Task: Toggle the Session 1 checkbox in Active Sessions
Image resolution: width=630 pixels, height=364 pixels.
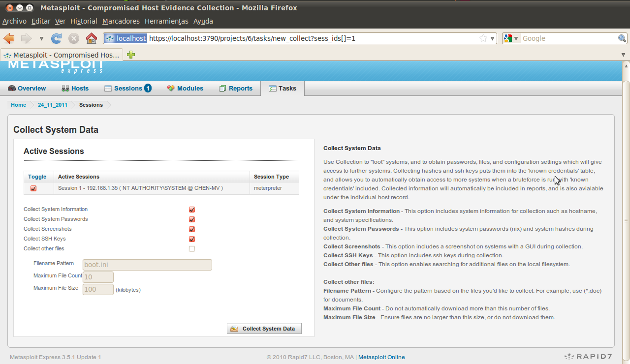Action: [32, 188]
